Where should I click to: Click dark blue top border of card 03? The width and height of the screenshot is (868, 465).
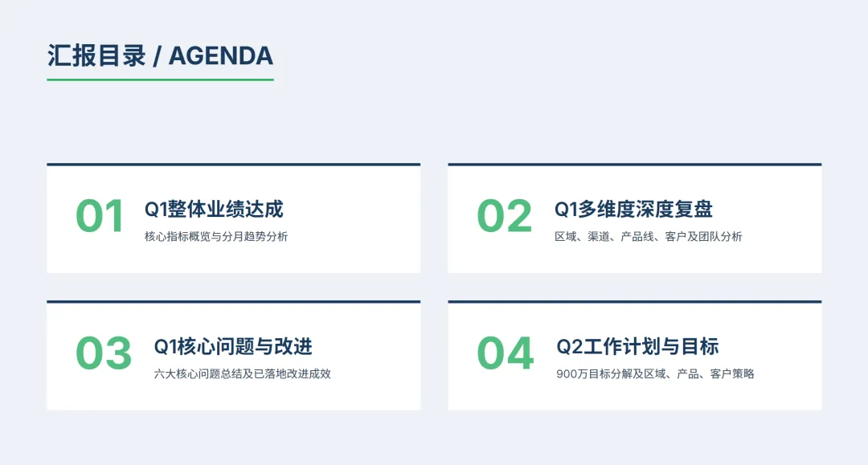point(233,301)
